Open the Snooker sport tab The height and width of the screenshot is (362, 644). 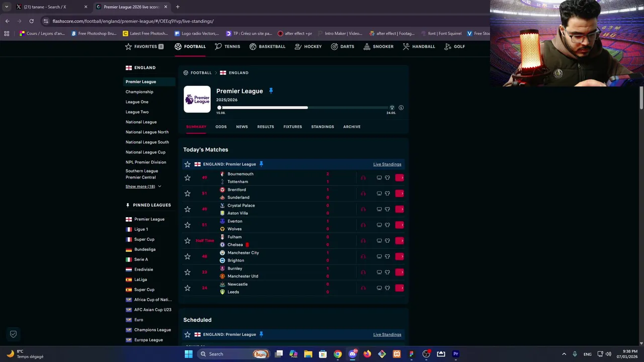tap(378, 46)
